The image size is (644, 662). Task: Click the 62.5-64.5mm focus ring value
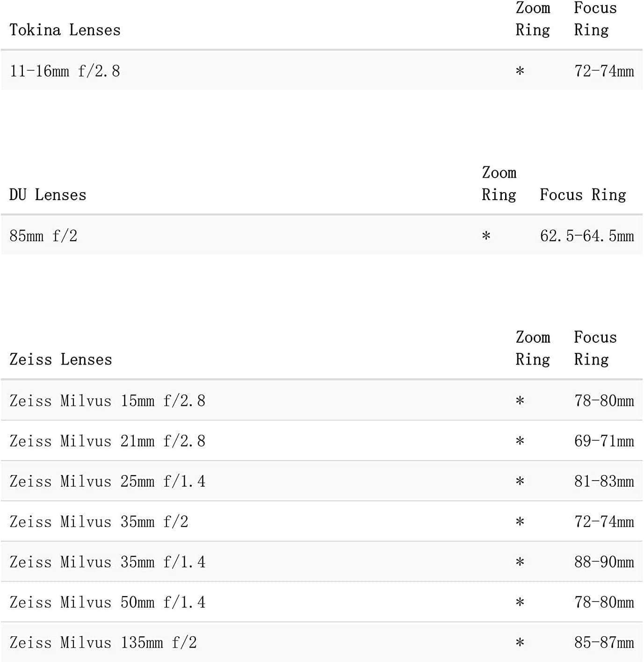[x=586, y=236]
